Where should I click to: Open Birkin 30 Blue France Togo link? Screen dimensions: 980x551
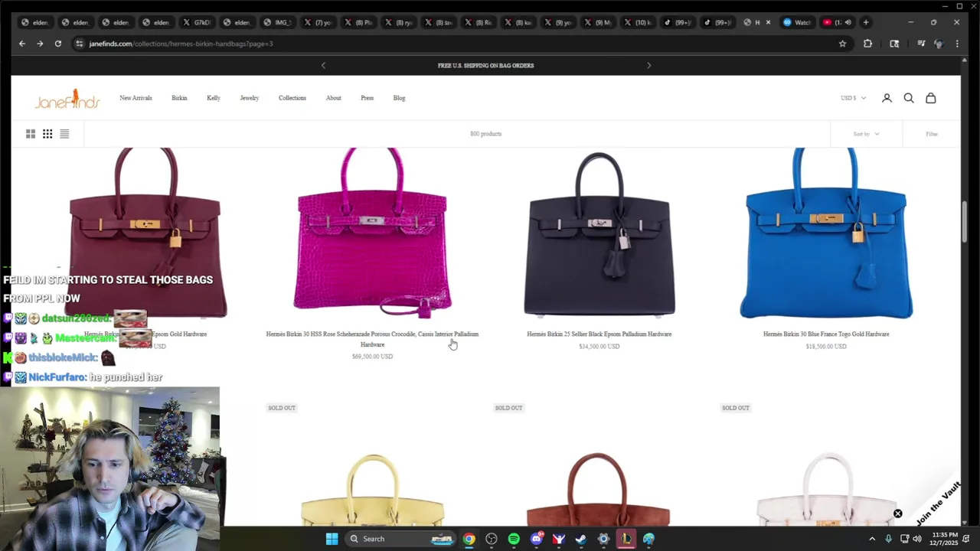[826, 334]
